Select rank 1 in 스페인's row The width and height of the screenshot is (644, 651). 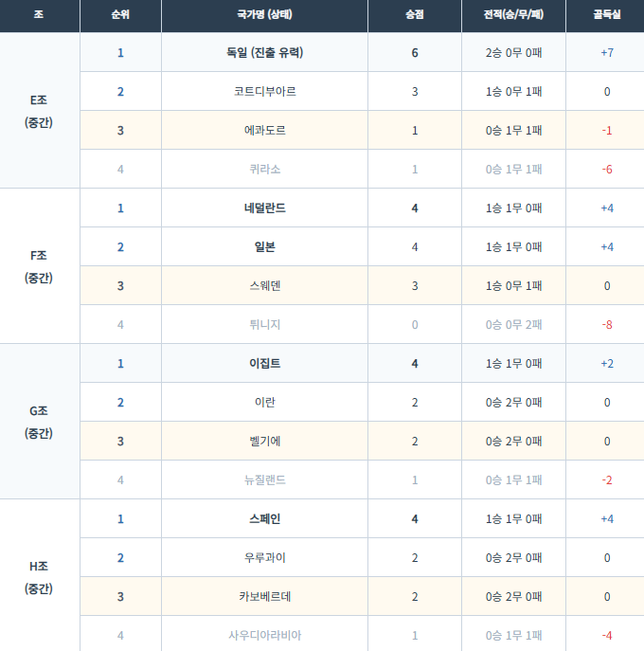(120, 519)
